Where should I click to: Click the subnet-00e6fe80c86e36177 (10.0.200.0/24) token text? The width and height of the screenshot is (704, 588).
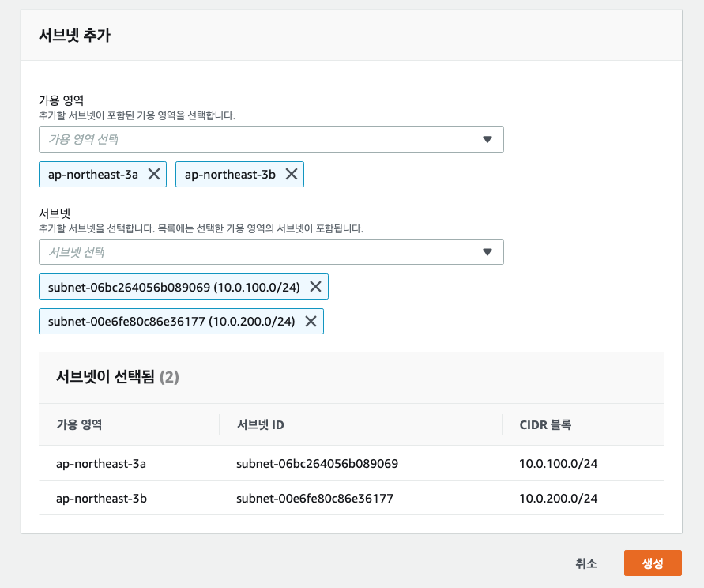click(x=171, y=322)
